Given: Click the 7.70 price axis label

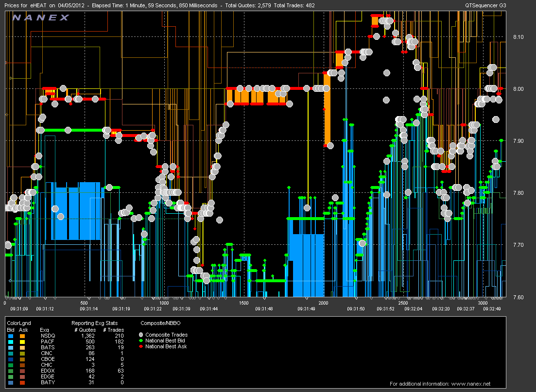Looking at the screenshot, I should [518, 245].
